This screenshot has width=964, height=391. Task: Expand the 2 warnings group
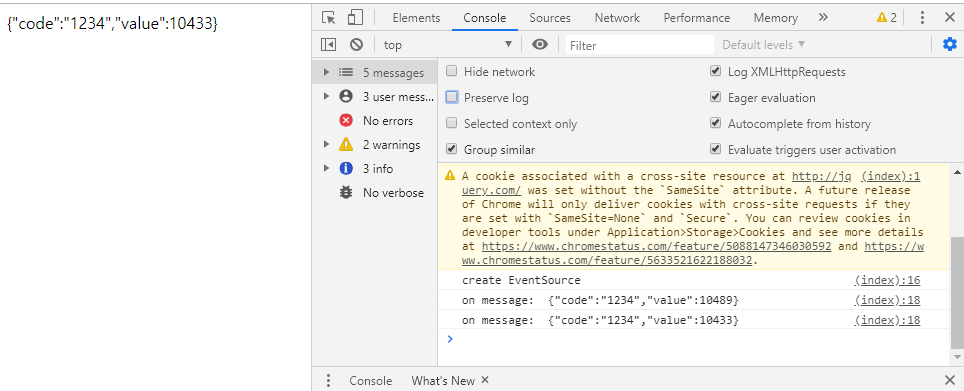327,144
